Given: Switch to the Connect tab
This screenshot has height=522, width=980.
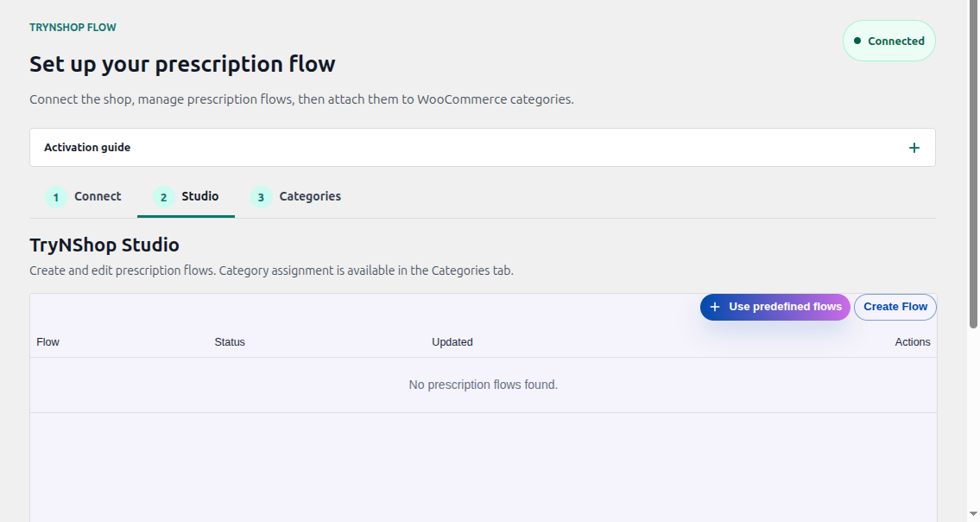Looking at the screenshot, I should pos(83,196).
